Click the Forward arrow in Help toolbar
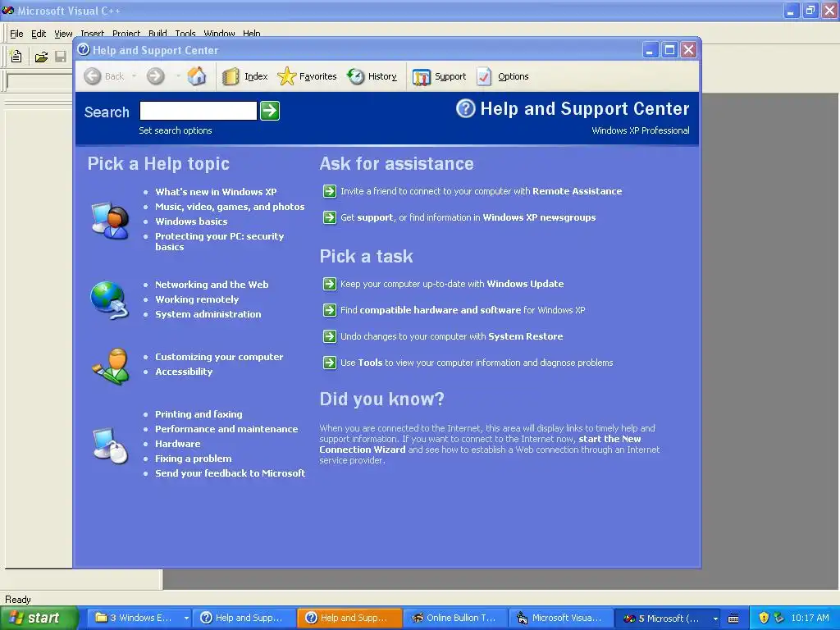This screenshot has width=840, height=630. coord(156,76)
